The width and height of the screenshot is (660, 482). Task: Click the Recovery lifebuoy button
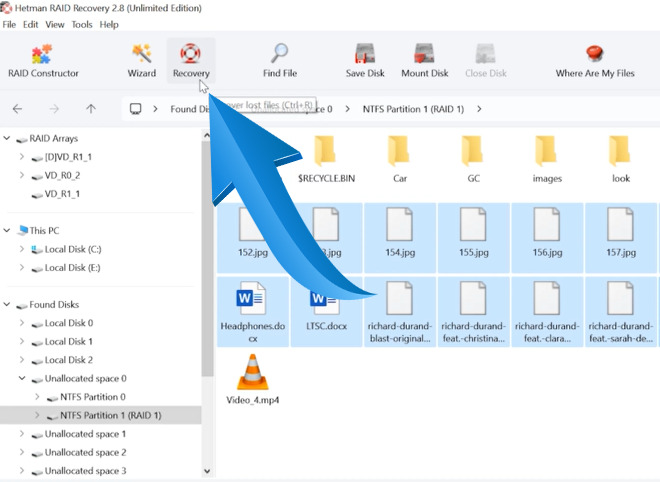(x=191, y=61)
